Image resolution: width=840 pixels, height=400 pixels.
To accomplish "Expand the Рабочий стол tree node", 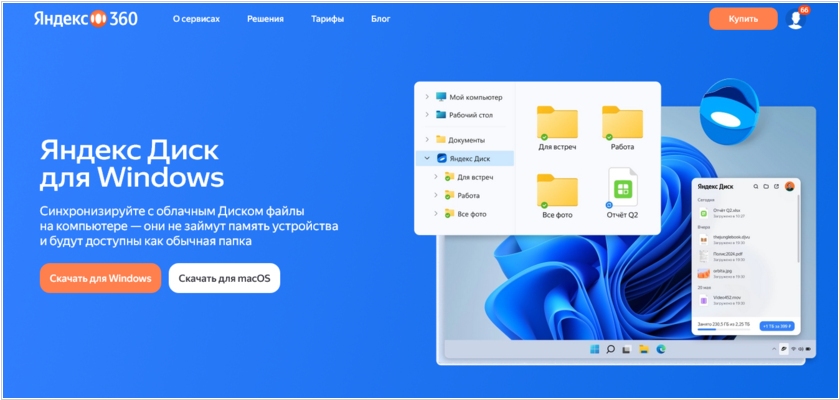I will pyautogui.click(x=427, y=115).
